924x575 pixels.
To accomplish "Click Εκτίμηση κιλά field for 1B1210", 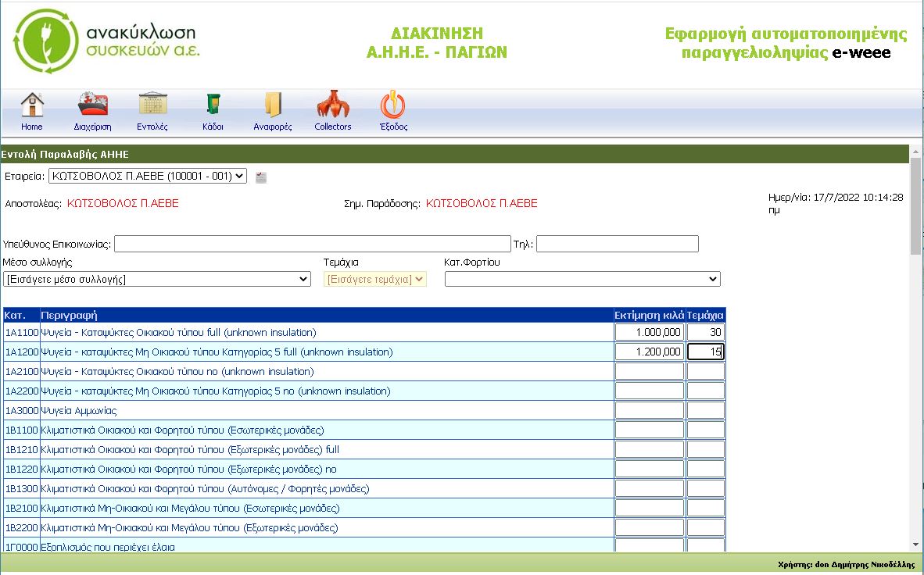I will click(650, 449).
